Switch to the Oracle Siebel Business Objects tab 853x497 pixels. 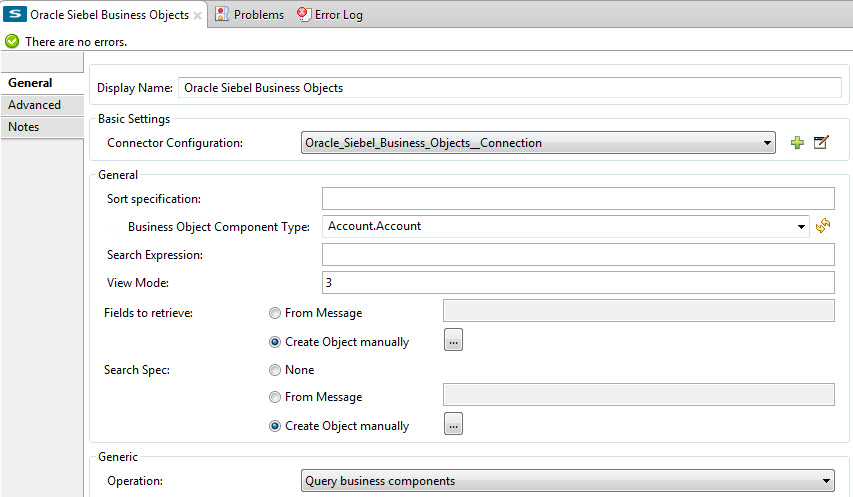tap(109, 15)
